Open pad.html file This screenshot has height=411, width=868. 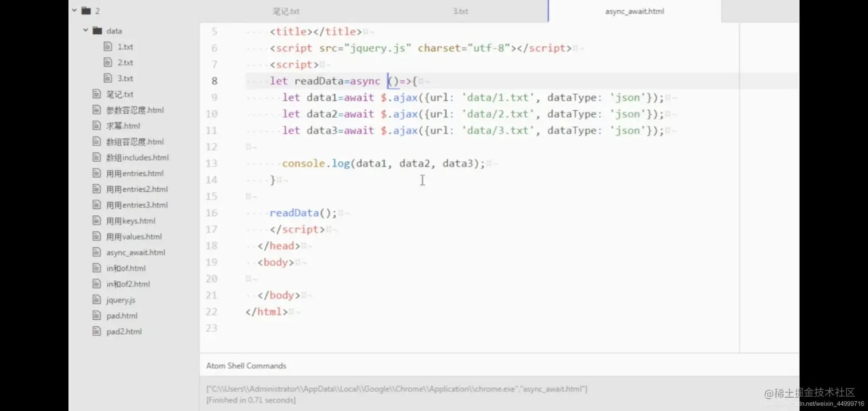coord(122,316)
